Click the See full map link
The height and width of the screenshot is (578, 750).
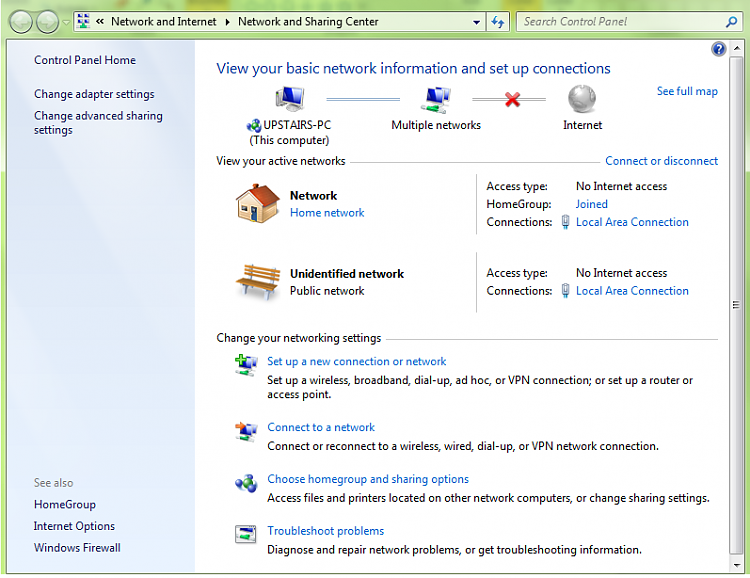[687, 91]
